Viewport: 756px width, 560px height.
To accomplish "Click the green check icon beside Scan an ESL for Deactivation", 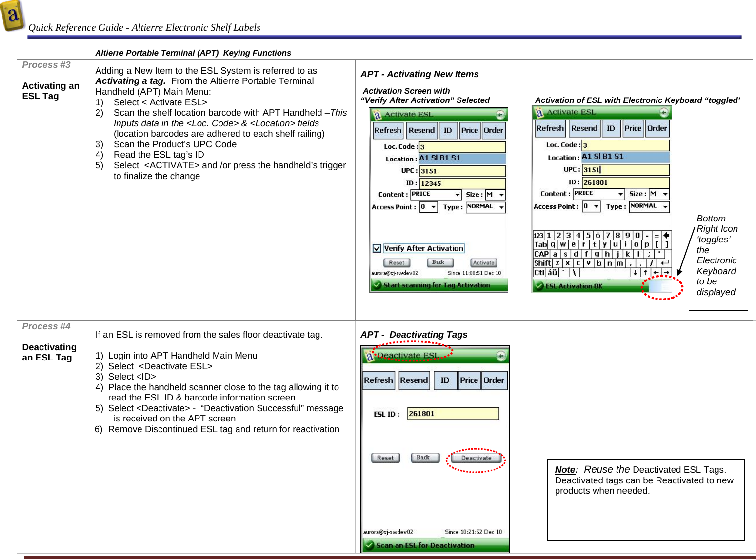I will 369,545.
